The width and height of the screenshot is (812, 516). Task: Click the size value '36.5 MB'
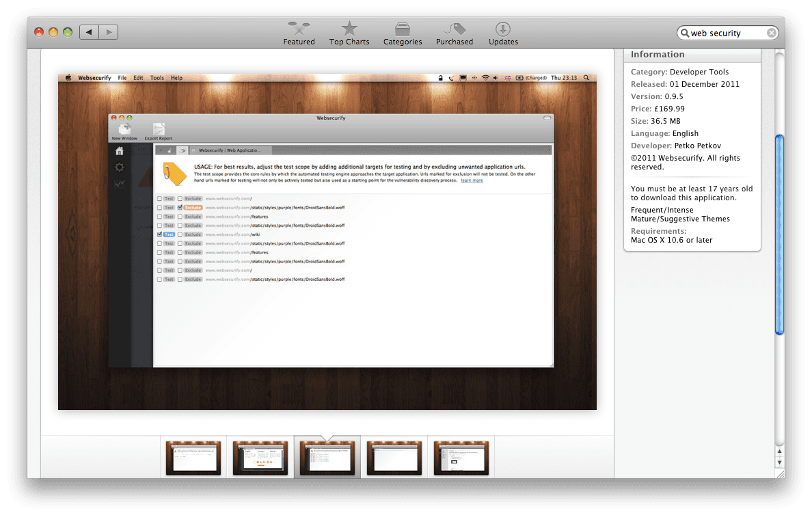(x=666, y=121)
